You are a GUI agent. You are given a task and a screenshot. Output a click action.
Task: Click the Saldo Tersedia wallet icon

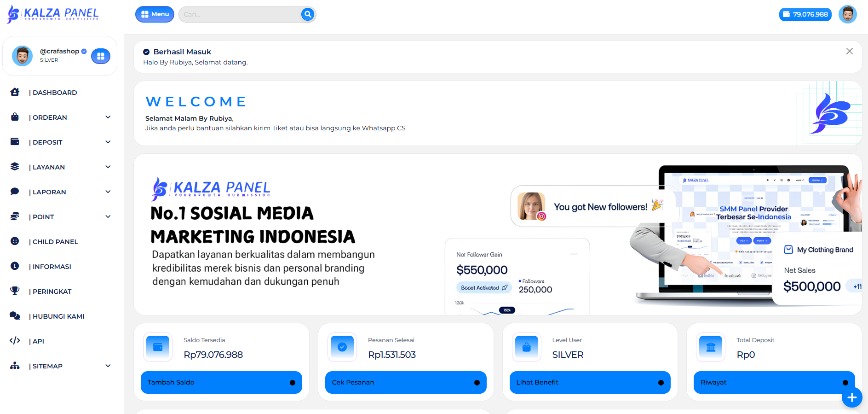pyautogui.click(x=158, y=347)
